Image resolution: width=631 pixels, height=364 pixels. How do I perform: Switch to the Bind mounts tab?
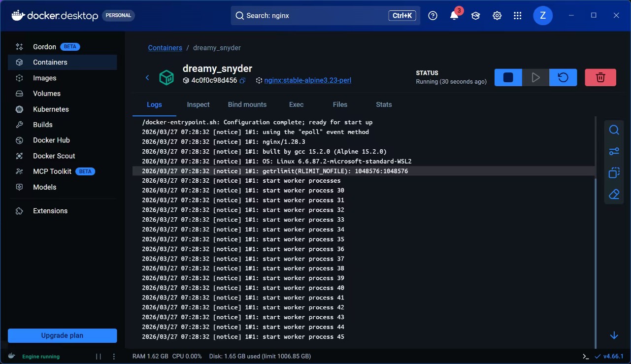[247, 105]
